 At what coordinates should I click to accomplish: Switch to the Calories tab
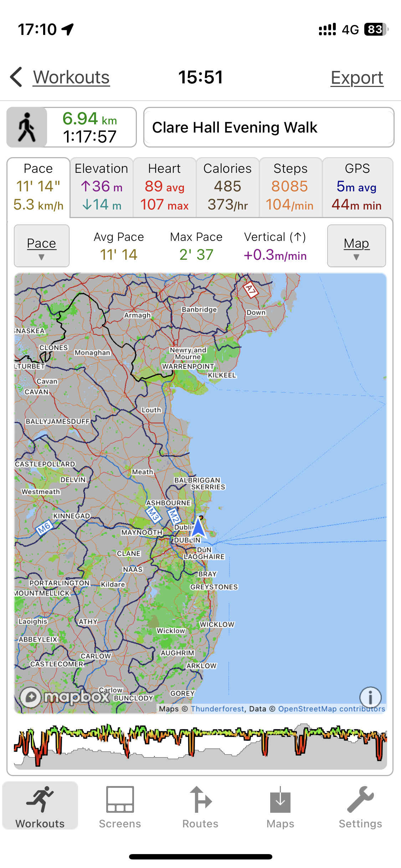pyautogui.click(x=228, y=187)
